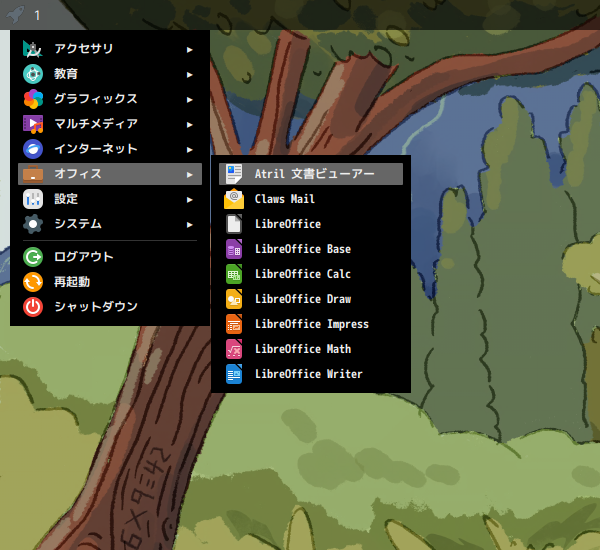Viewport: 600px width, 550px height.
Task: Click the blank LibreOffice document icon
Action: tap(234, 224)
